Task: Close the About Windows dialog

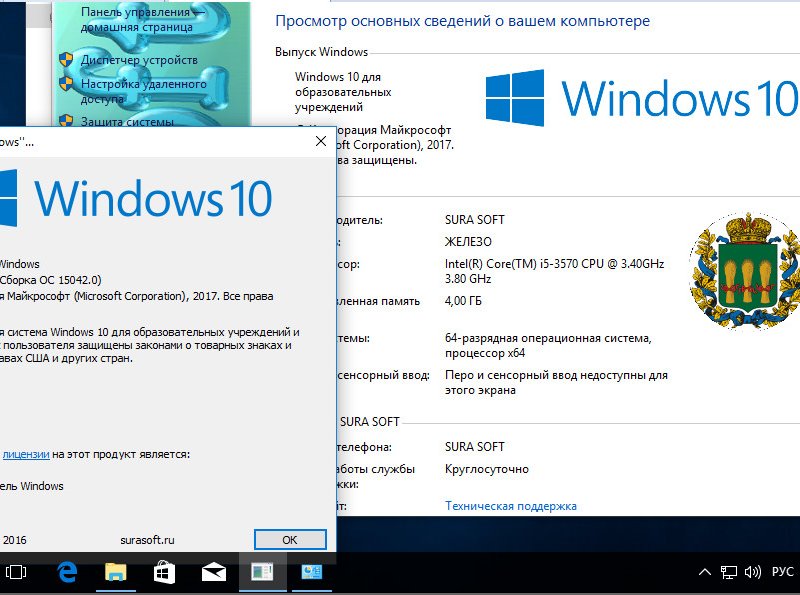Action: pos(321,141)
